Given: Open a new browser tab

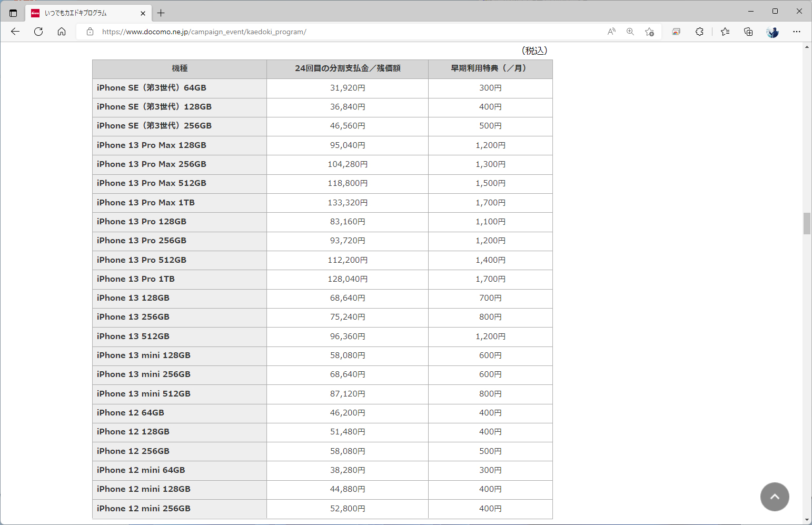Looking at the screenshot, I should pos(161,13).
